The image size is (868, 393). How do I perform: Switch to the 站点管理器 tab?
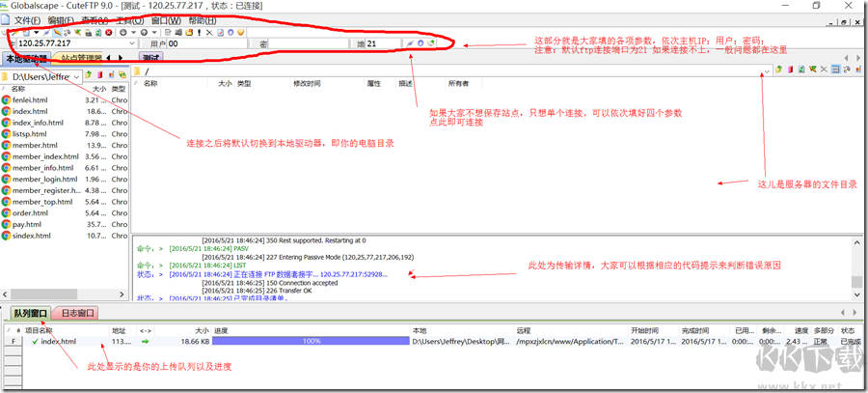click(81, 58)
